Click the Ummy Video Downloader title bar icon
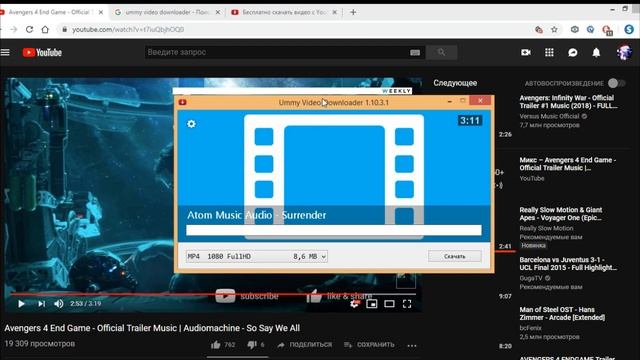The image size is (640, 360). [x=182, y=102]
